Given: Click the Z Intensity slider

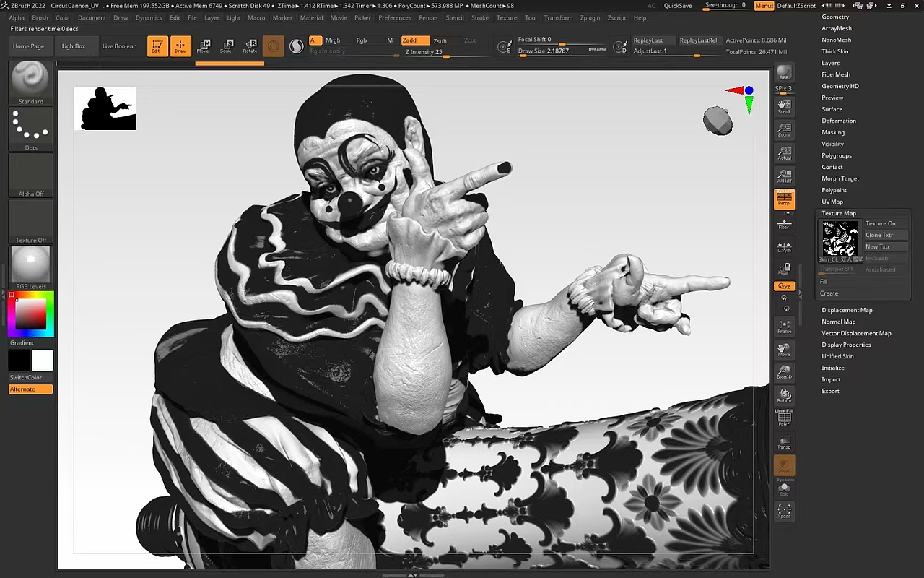Looking at the screenshot, I should 436,52.
